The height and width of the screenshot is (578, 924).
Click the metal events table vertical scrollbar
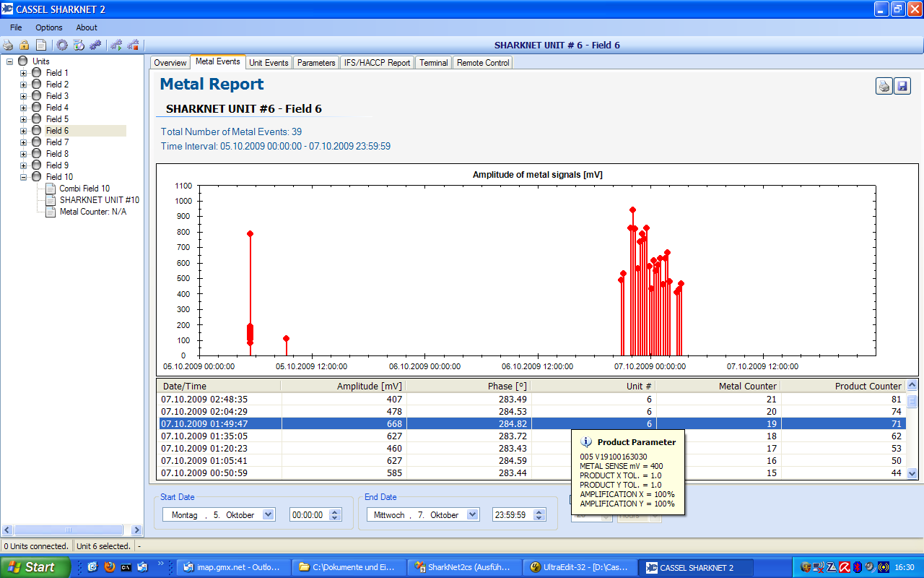[912, 433]
